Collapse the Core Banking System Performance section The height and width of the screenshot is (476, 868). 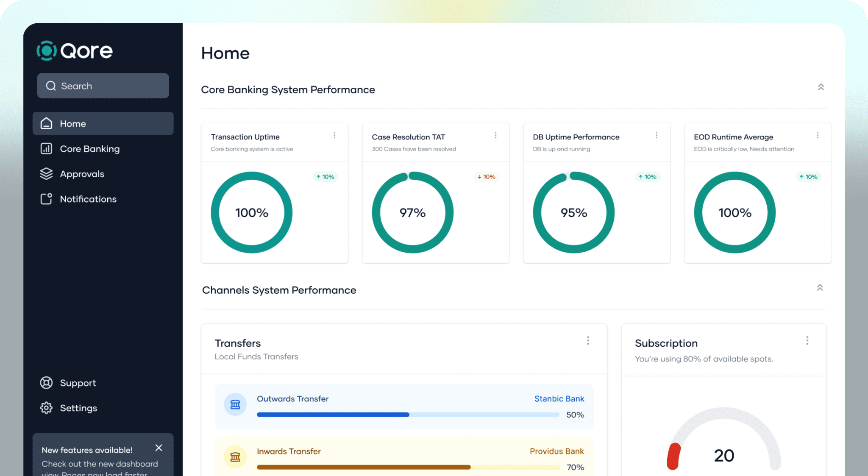point(821,87)
